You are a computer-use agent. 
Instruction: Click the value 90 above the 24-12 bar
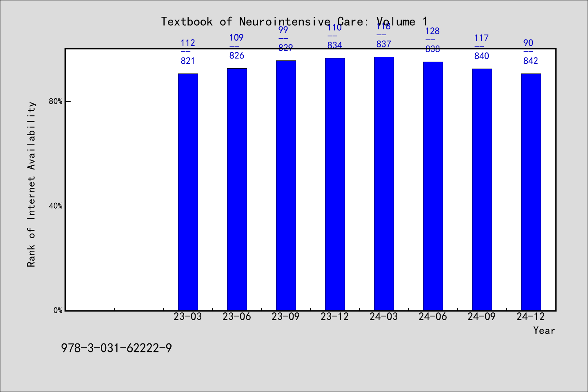528,43
